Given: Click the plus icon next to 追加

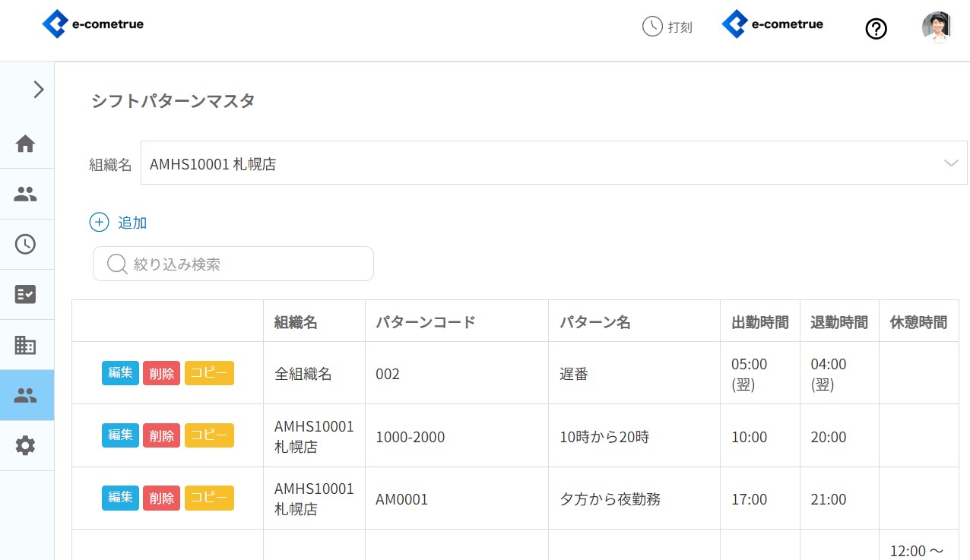Looking at the screenshot, I should [100, 223].
